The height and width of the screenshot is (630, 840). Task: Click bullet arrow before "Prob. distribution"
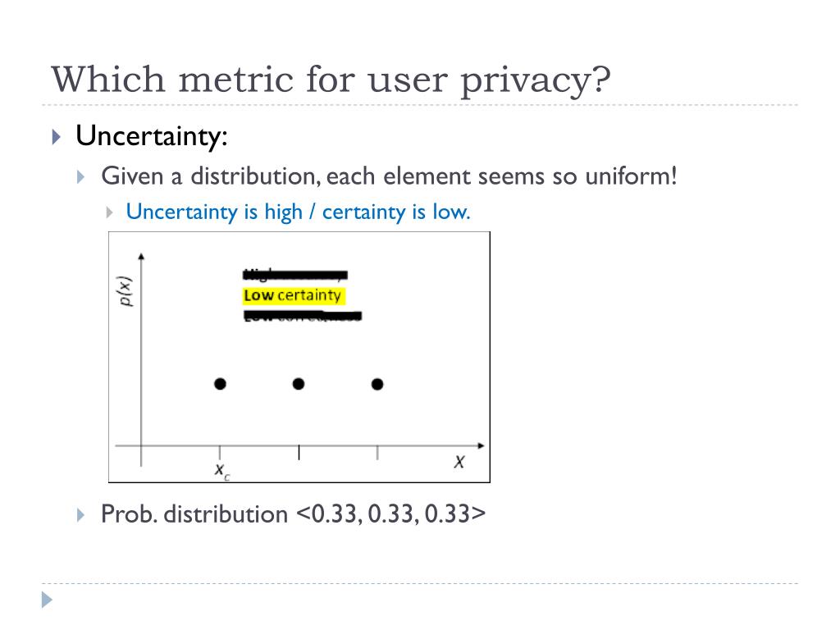pyautogui.click(x=81, y=515)
